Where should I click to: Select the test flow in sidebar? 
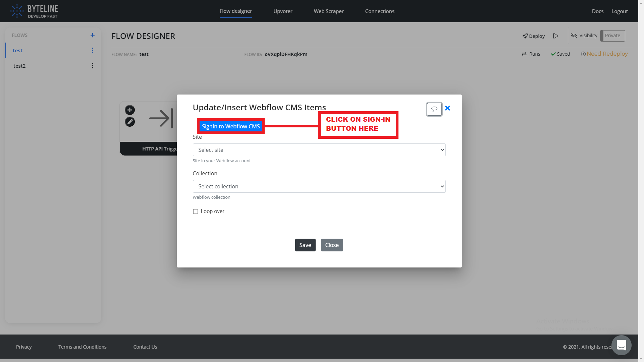pos(17,50)
